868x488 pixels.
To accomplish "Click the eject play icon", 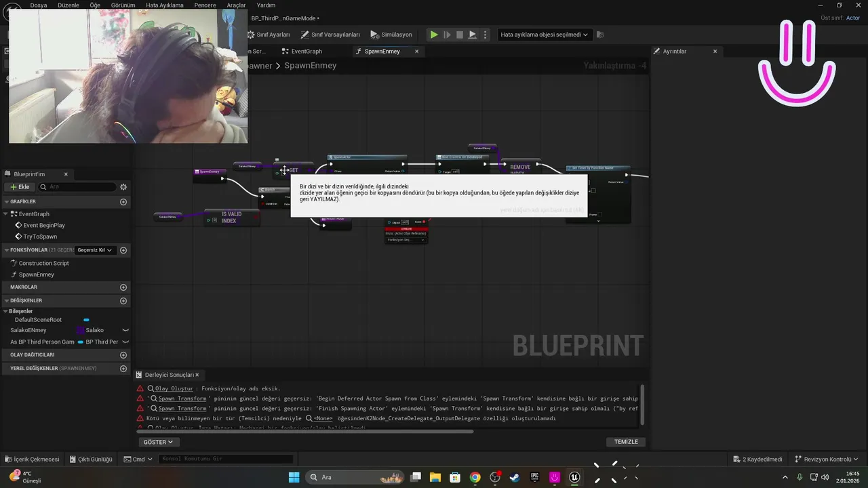I will click(x=473, y=35).
